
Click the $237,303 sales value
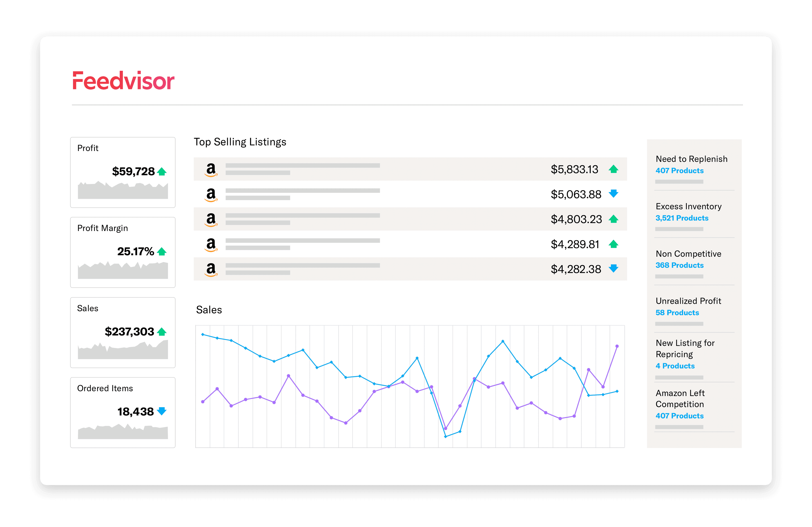coord(129,331)
